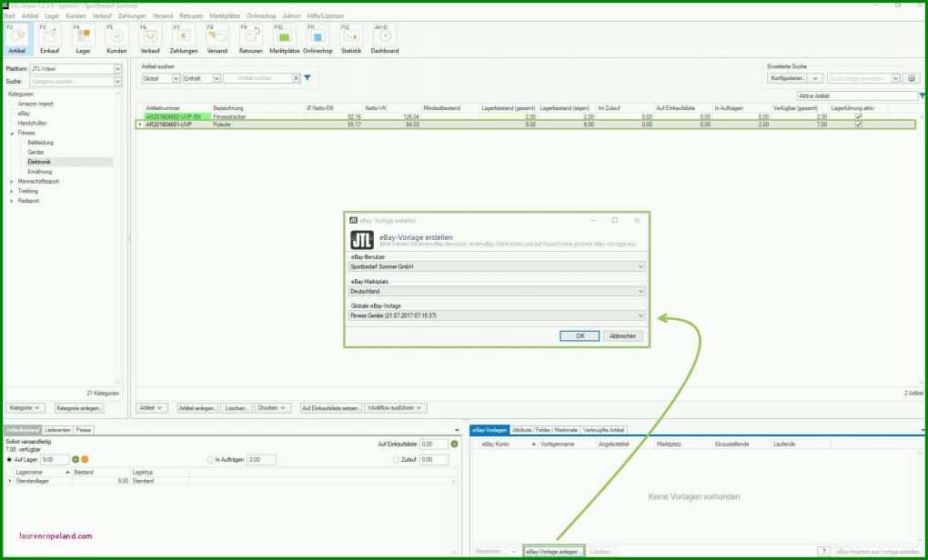Click Abbrechen in the eBay-Vorlage dialog

[622, 335]
